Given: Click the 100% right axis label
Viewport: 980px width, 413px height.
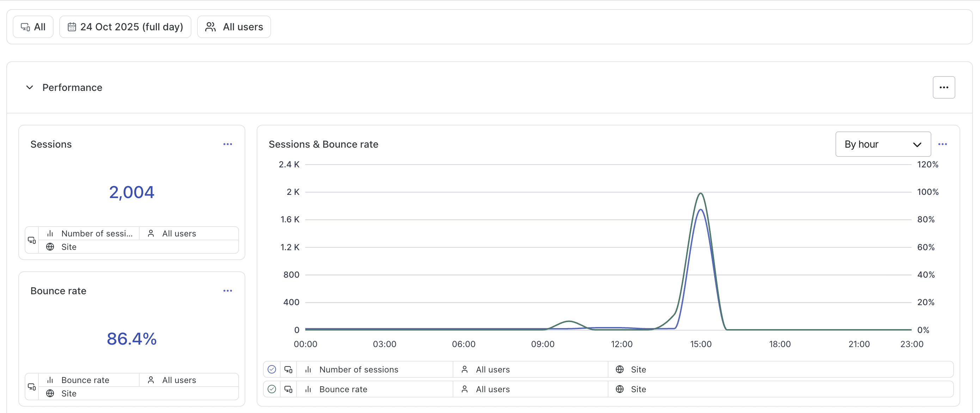Looking at the screenshot, I should (x=927, y=192).
